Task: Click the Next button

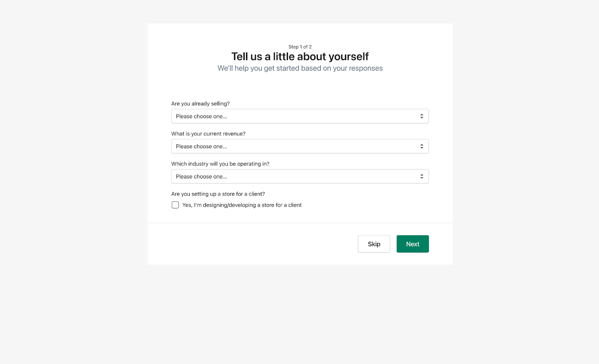Action: click(413, 244)
